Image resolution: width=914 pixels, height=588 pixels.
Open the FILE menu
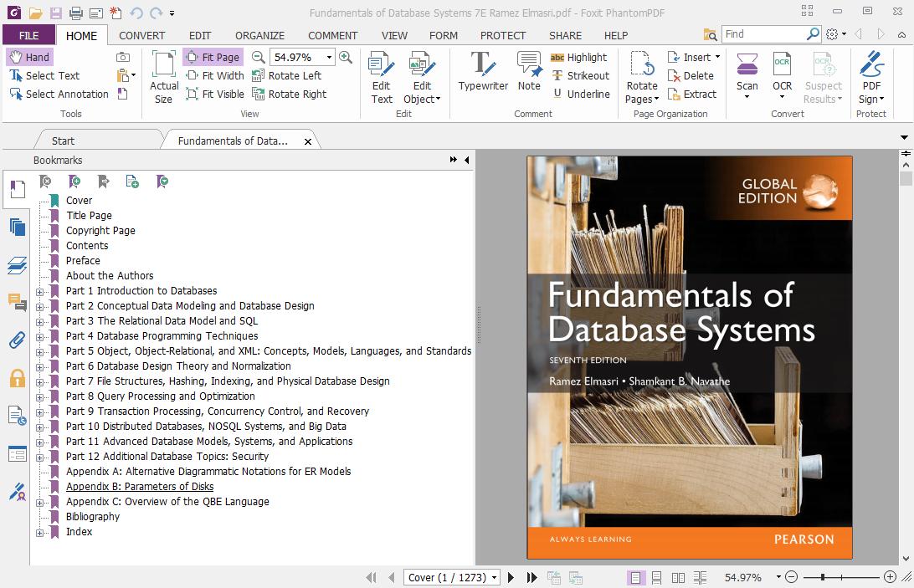click(x=28, y=36)
